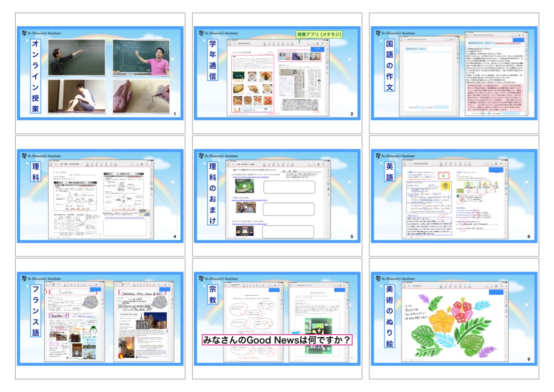Screen dimensions: 554x392
Task: Click photo of person sitting and stretching
Action: coord(77,96)
